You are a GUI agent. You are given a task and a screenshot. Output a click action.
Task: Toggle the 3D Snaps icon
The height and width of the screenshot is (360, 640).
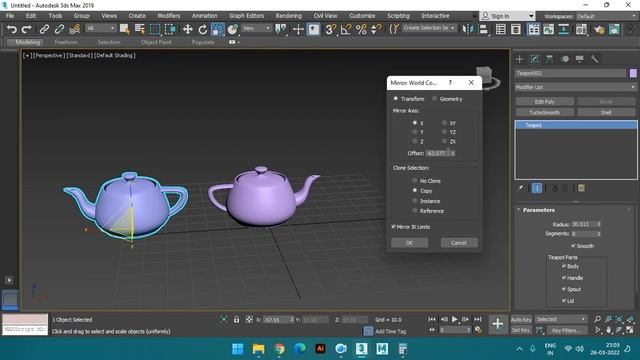point(331,29)
